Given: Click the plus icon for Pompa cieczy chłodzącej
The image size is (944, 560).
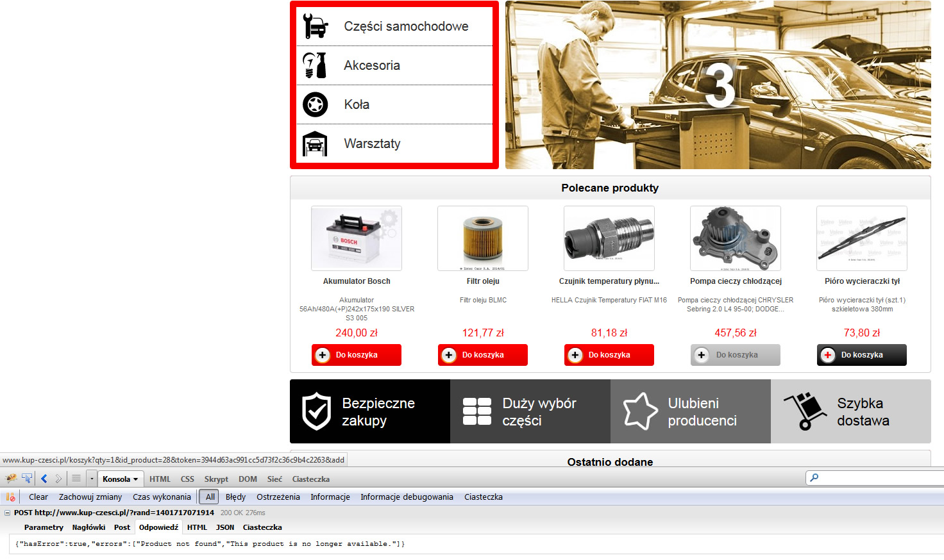Looking at the screenshot, I should [702, 355].
